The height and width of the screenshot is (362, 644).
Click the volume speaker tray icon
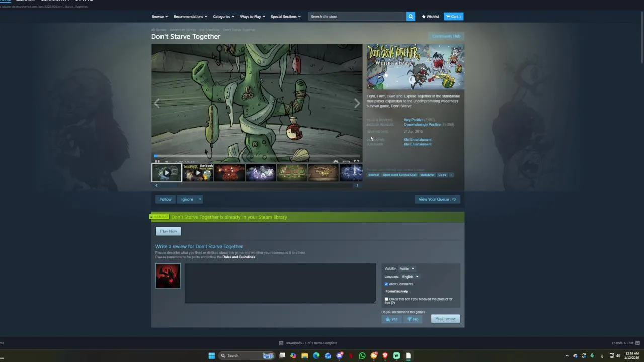click(x=618, y=355)
